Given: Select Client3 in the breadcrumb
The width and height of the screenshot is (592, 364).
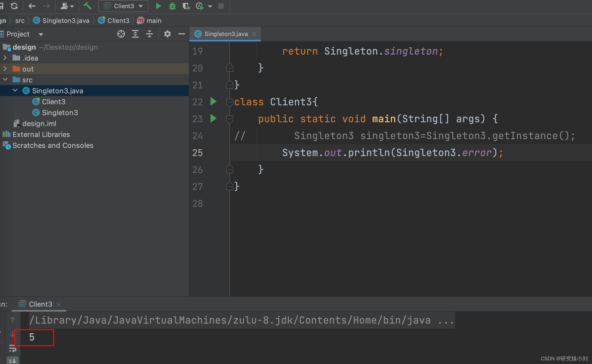Looking at the screenshot, I should click(x=114, y=21).
